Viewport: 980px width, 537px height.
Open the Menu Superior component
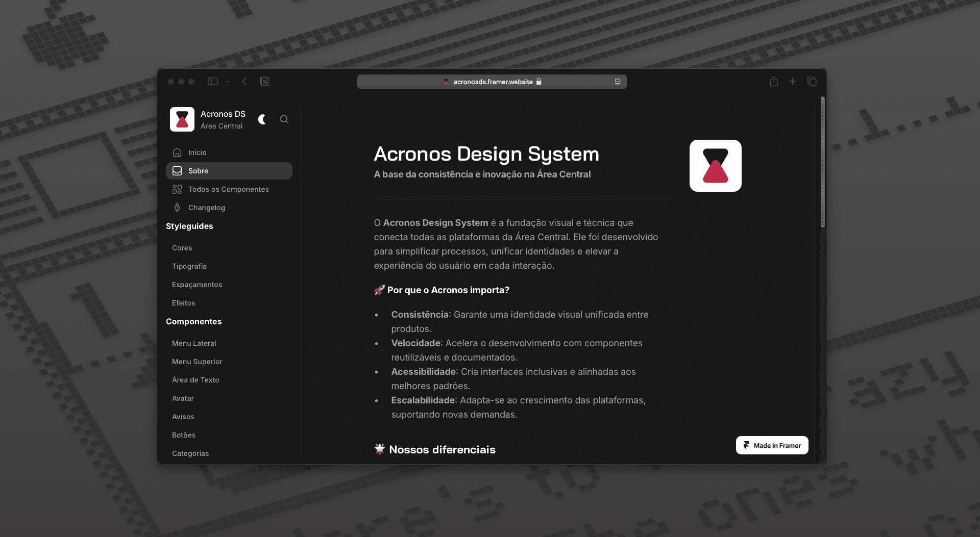(x=197, y=362)
